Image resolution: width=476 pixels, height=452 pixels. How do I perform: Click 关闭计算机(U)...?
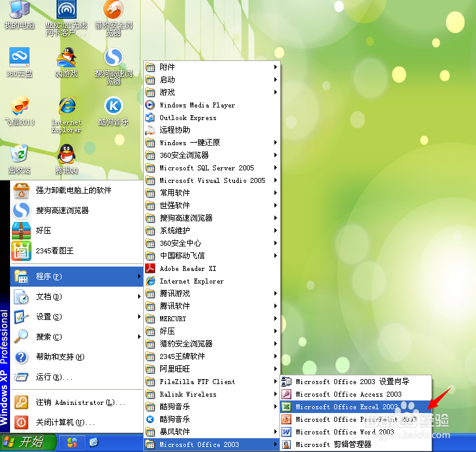(x=77, y=422)
